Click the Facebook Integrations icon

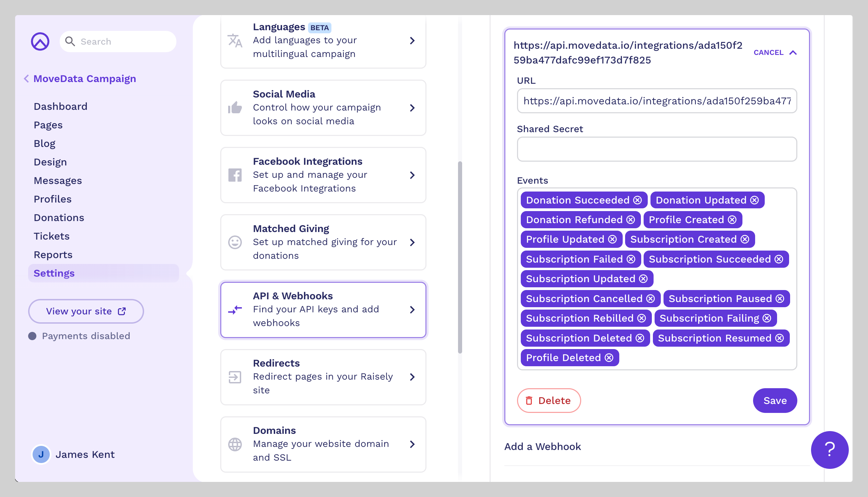pyautogui.click(x=235, y=175)
